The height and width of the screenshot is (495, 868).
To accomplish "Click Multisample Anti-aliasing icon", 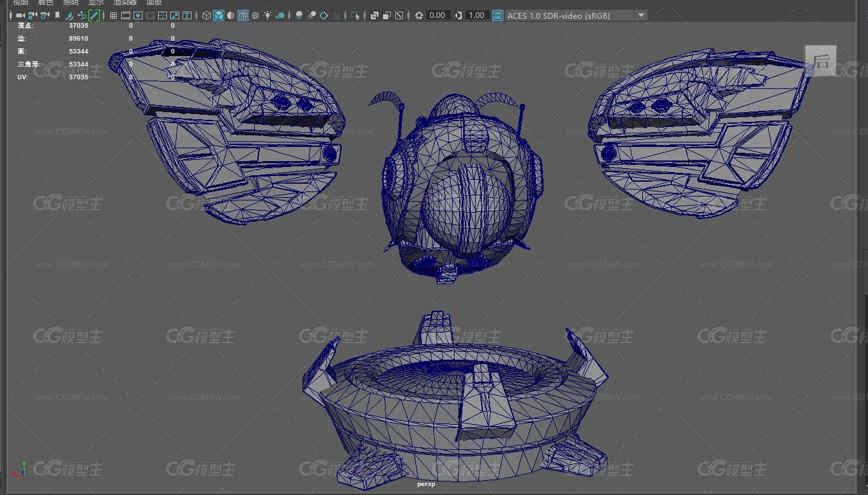I will click(x=324, y=15).
